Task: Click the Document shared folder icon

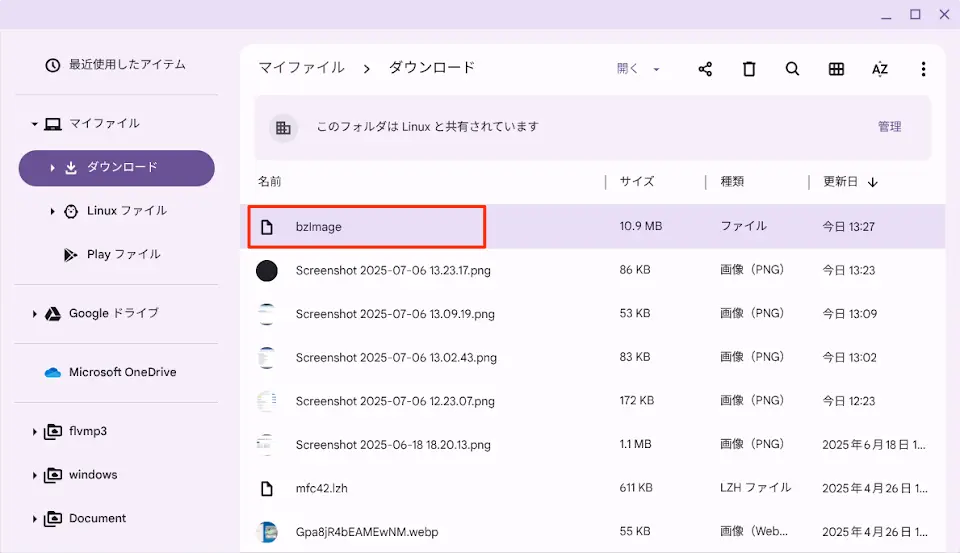Action: [53, 519]
